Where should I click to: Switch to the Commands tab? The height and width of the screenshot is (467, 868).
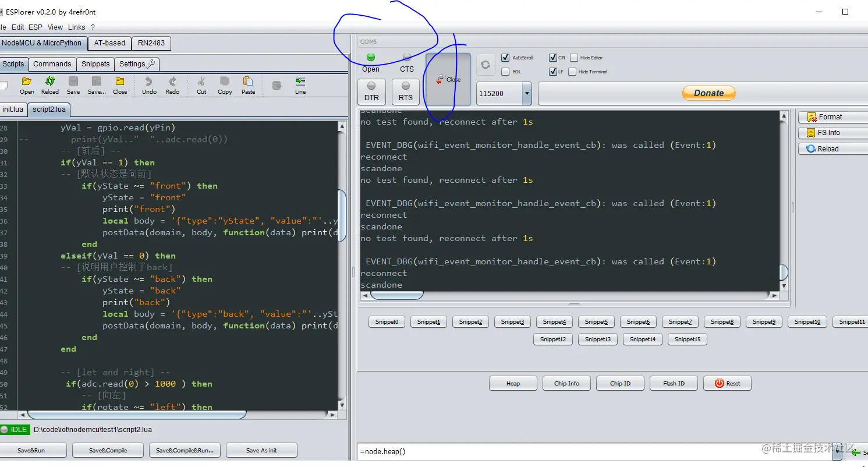coord(52,64)
